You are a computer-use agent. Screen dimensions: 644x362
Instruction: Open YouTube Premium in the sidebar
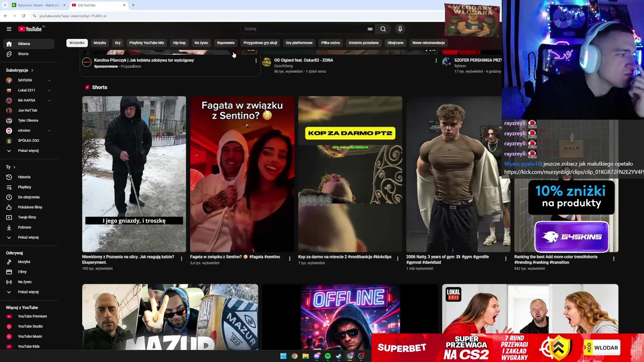[28, 316]
